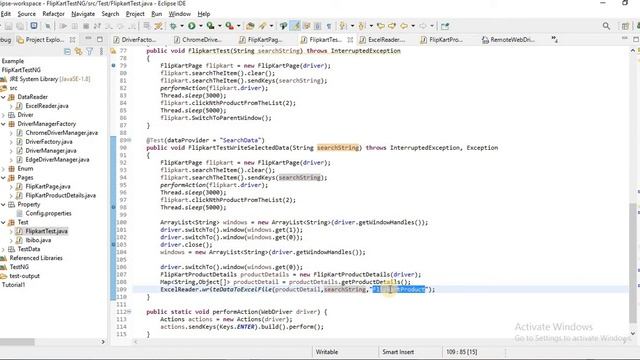Click the Last Edit Location icon
This screenshot has height=360, width=640.
pos(380,26)
